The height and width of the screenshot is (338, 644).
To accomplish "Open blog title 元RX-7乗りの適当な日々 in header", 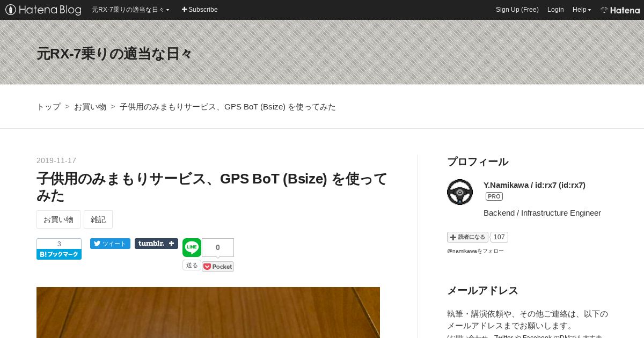I will coord(114,54).
